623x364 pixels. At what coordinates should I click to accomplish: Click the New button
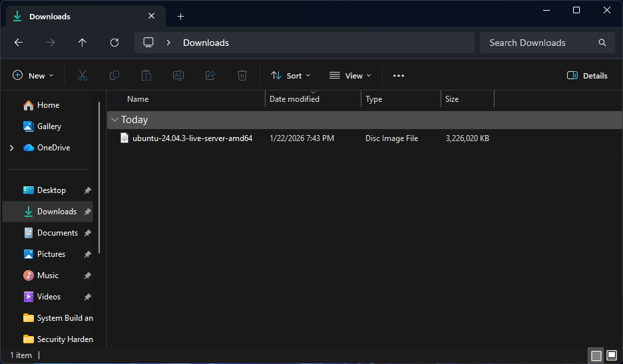[x=33, y=76]
